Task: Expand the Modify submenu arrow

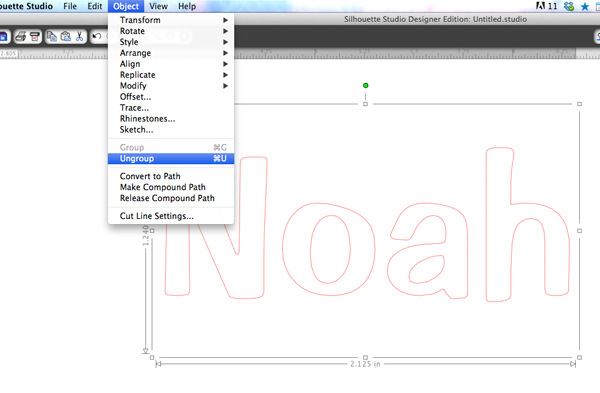Action: tap(225, 86)
